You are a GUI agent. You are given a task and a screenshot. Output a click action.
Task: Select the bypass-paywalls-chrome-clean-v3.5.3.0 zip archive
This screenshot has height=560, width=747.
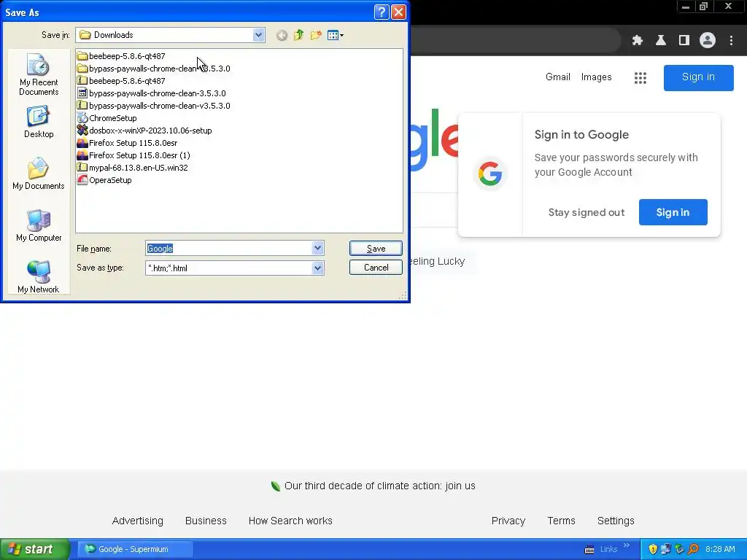tap(154, 106)
